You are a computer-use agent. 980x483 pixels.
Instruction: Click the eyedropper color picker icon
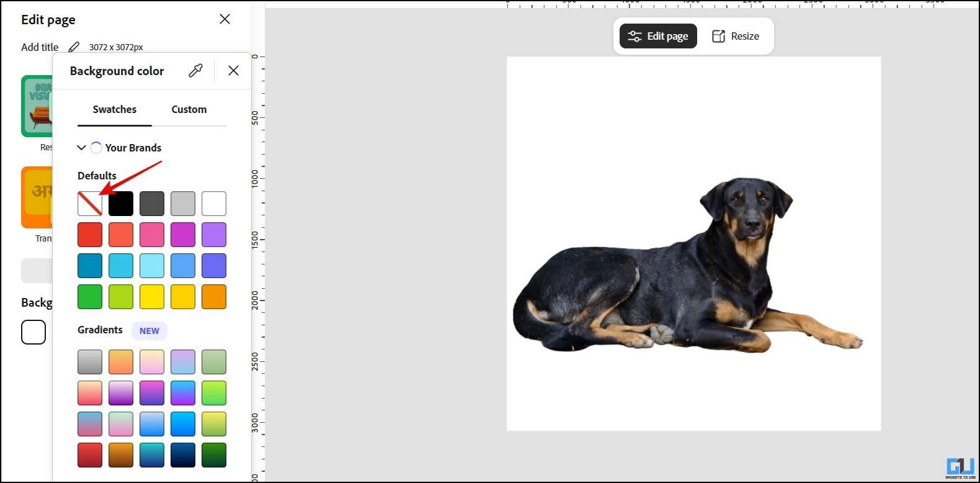coord(195,71)
